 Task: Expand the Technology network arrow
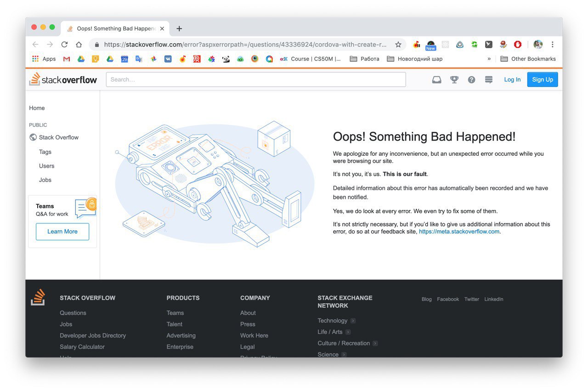[353, 321]
